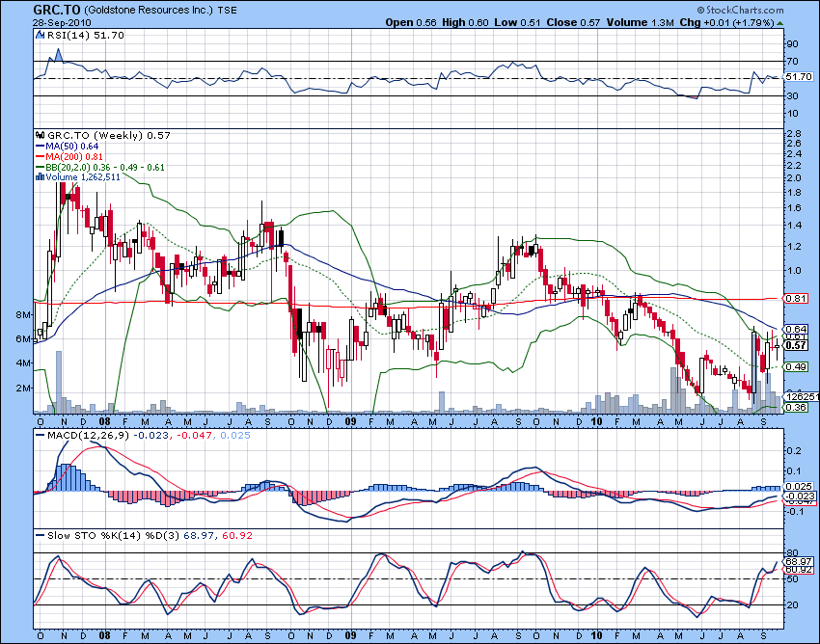Click the Chg +0.01 (+1.79%) value
Viewport: 820px width, 644px height.
(727, 22)
